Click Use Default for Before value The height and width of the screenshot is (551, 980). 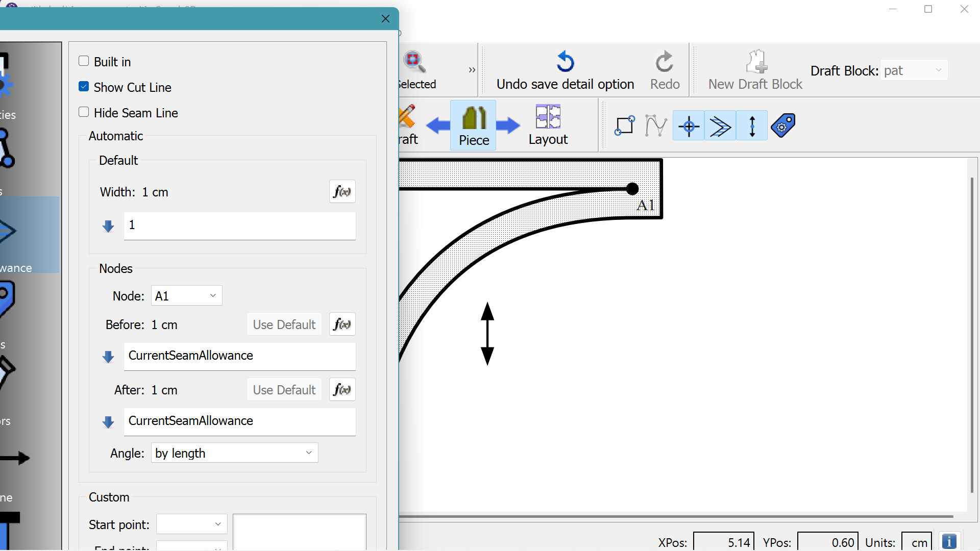point(284,324)
